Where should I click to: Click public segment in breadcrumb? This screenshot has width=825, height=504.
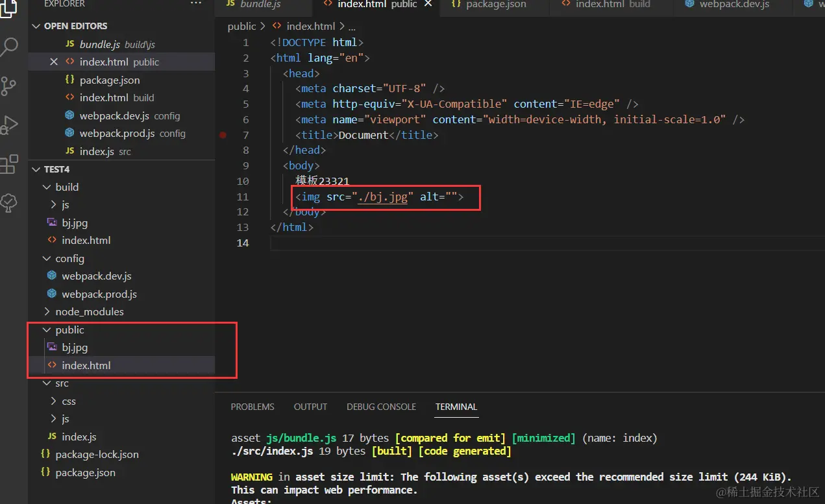click(241, 27)
